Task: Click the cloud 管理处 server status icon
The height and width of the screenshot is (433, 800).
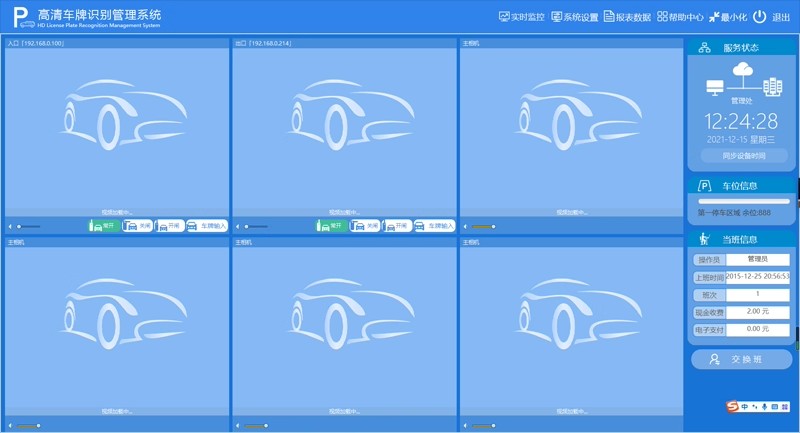Action: pos(741,72)
